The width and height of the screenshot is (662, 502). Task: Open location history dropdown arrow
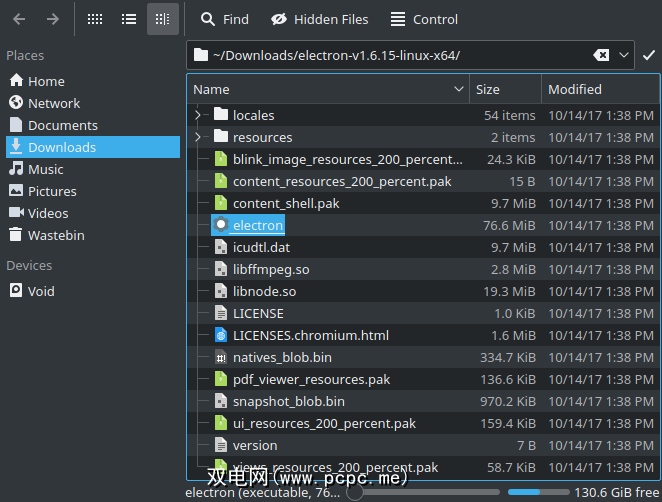tap(624, 55)
